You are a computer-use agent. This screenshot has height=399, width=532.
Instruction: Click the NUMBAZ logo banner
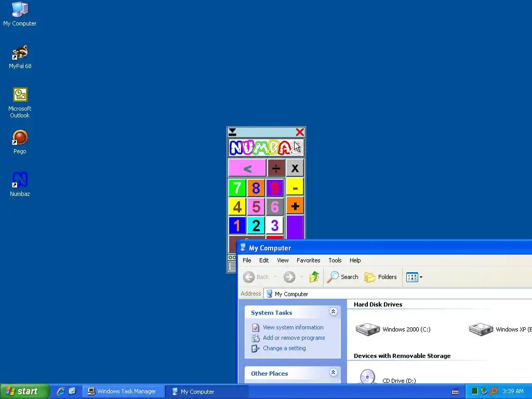[266, 148]
